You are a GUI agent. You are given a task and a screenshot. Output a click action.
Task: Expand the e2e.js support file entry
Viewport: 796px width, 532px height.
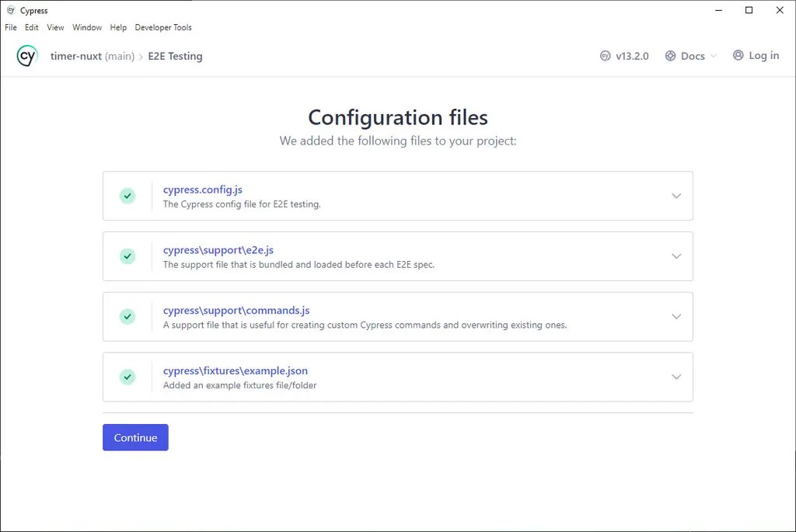pyautogui.click(x=676, y=256)
